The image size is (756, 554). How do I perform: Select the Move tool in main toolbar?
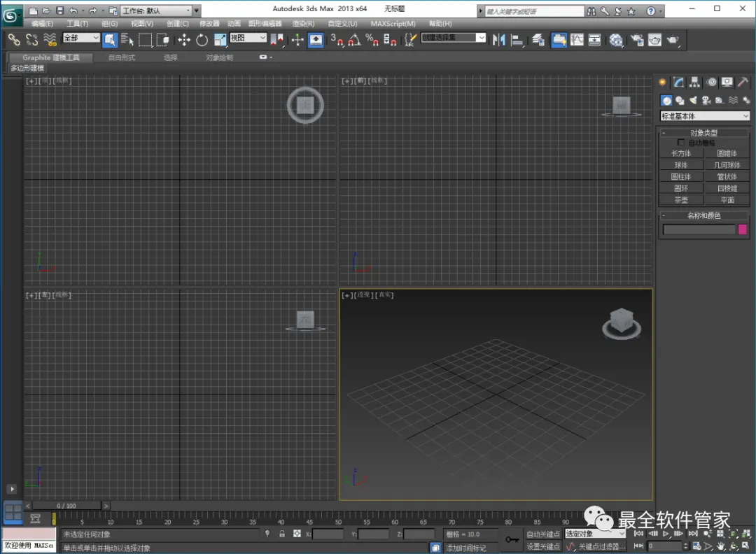tap(184, 40)
